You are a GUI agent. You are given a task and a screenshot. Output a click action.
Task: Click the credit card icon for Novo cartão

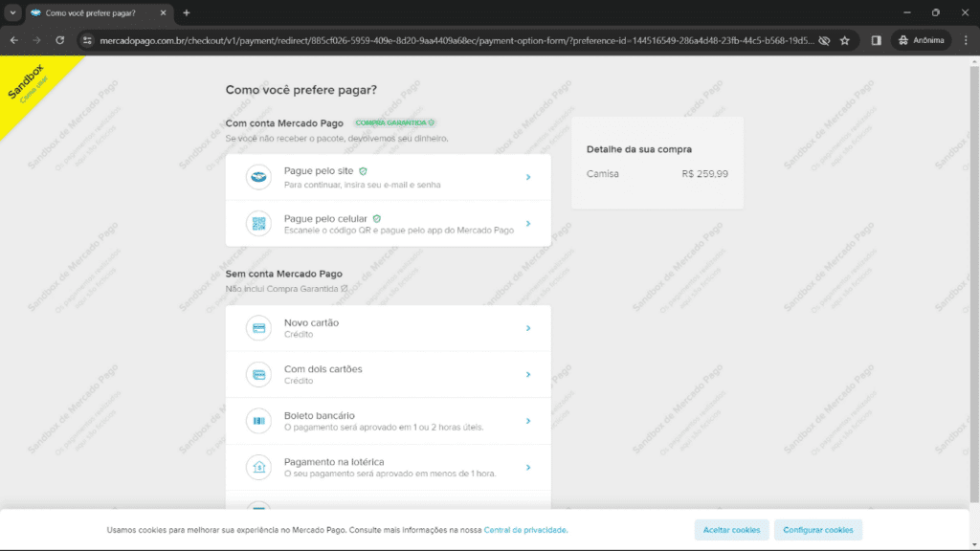point(258,328)
